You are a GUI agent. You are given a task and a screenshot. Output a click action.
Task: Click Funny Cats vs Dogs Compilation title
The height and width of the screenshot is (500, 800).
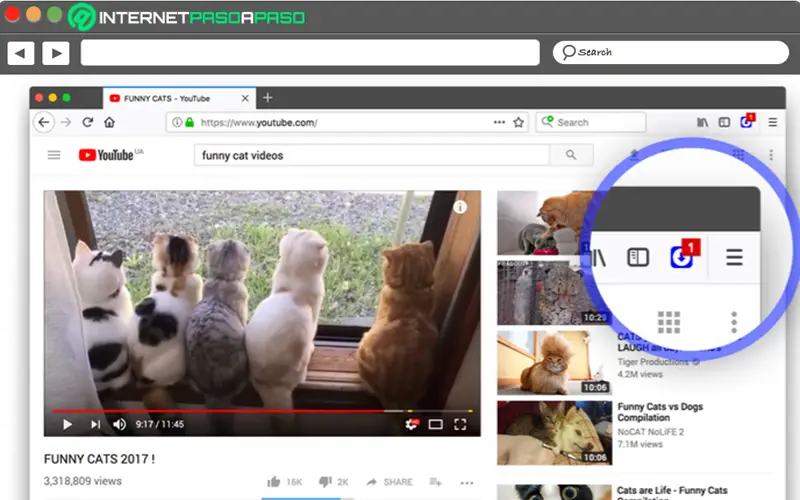pos(660,412)
